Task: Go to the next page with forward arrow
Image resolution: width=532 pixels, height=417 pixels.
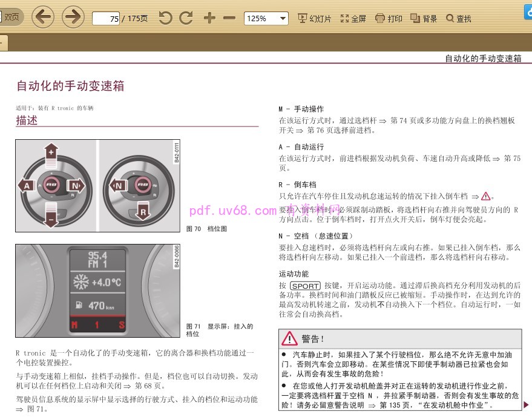Action: (73, 17)
